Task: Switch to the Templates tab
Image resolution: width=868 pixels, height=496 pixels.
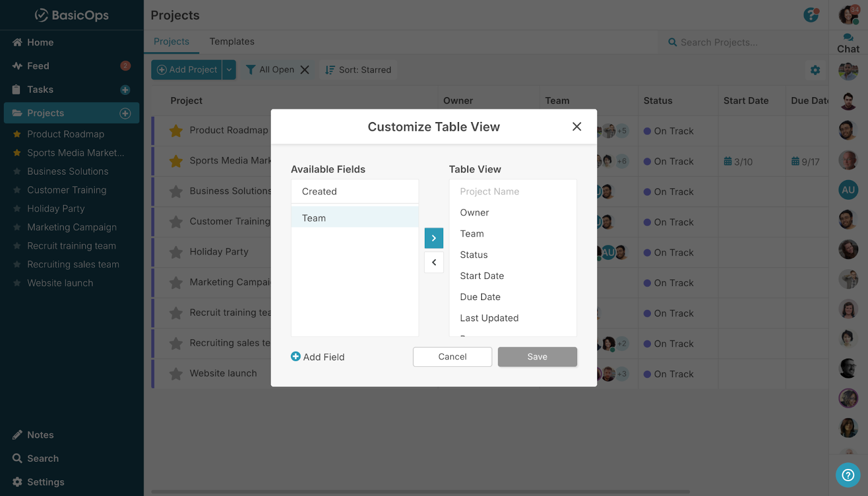Action: (x=232, y=42)
